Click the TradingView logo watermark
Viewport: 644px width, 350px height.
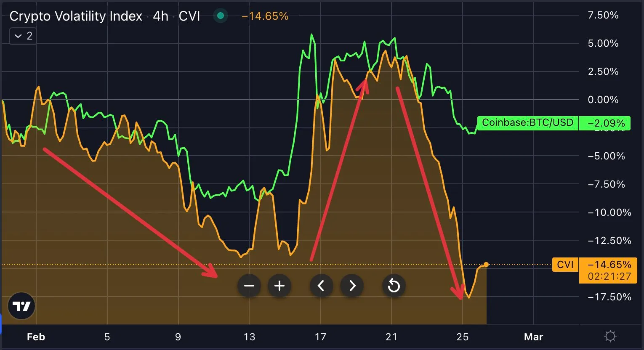21,306
